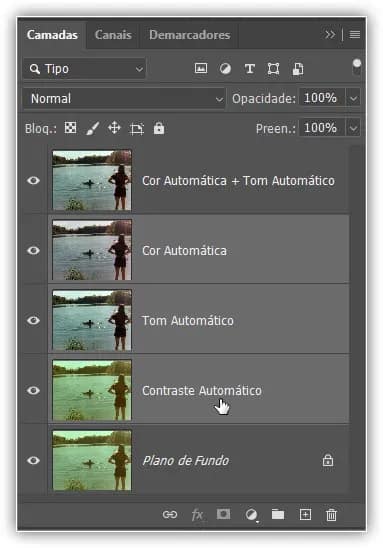Image resolution: width=383 pixels, height=548 pixels.
Task: Filter for smart objects icon
Action: 298,69
